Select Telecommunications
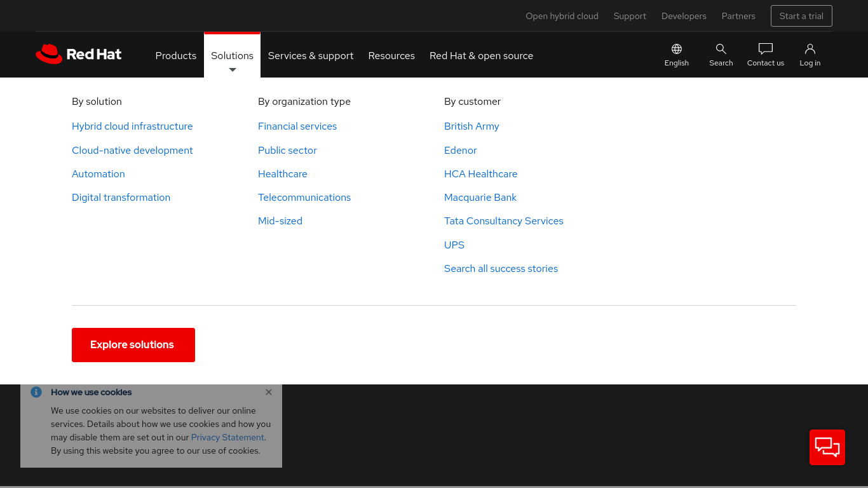The image size is (868, 488). tap(304, 198)
